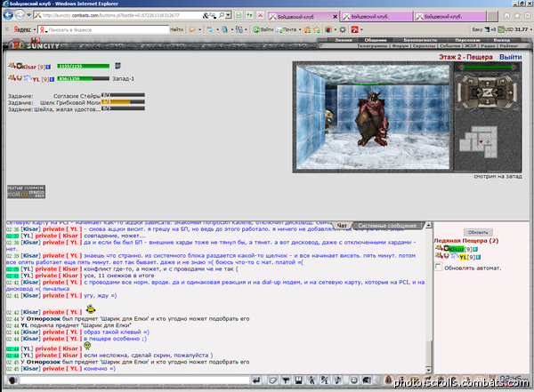Click the dungeon minimap

[478, 141]
